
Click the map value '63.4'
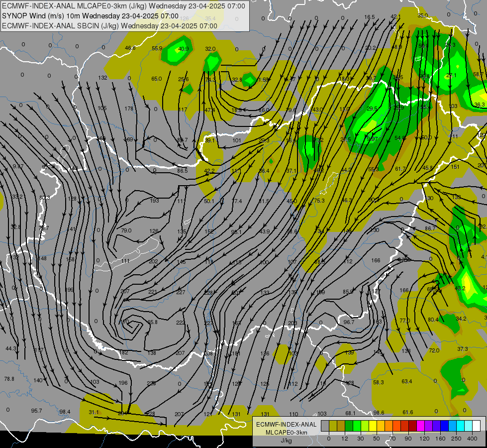pos(406,381)
